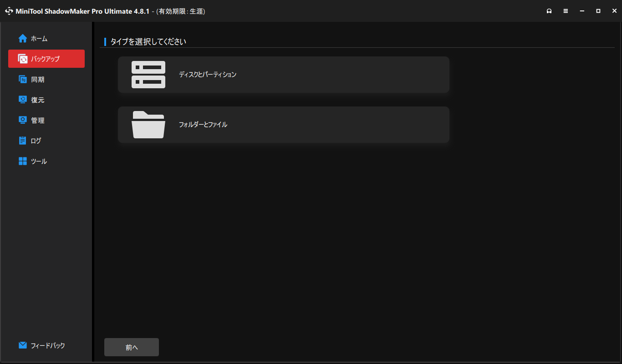
Task: Click the Sync (同期) icon
Action: 23,79
